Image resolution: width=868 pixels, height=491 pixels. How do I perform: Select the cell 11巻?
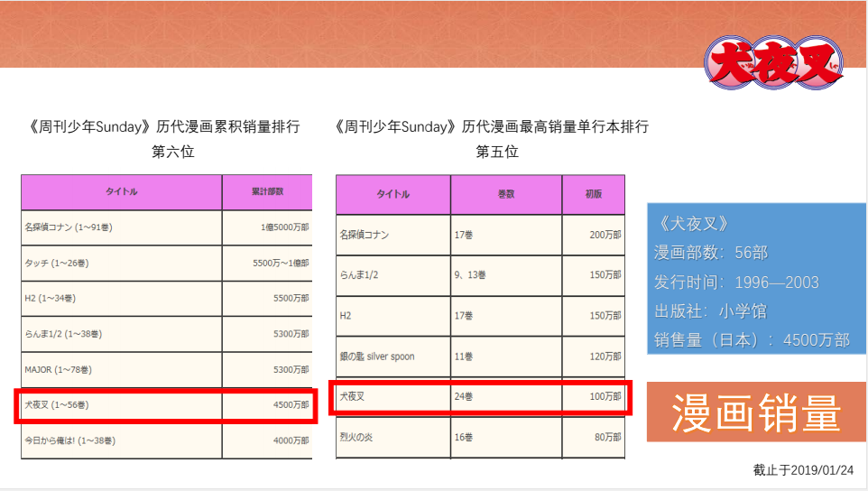click(x=506, y=357)
